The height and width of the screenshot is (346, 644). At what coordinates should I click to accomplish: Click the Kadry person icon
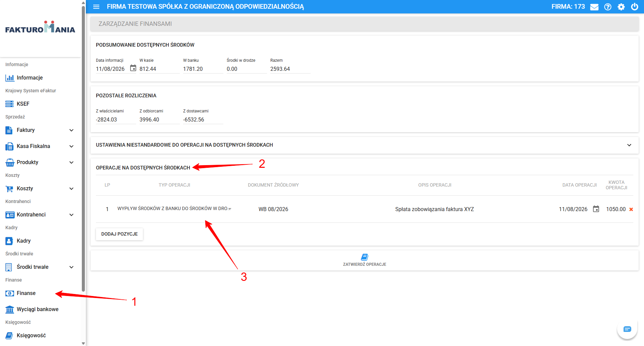pyautogui.click(x=9, y=241)
